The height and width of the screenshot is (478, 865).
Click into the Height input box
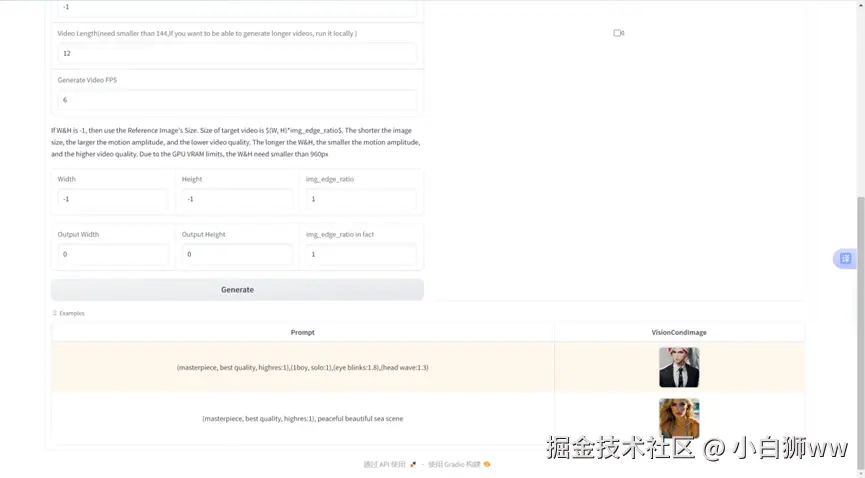click(x=237, y=199)
